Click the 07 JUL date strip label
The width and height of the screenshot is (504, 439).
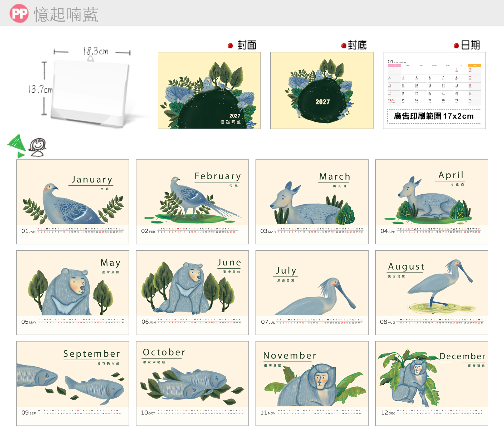(x=268, y=322)
